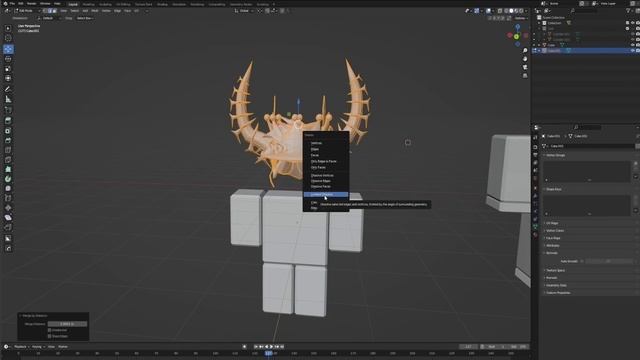Select the Add Cube tool

[x=8, y=110]
